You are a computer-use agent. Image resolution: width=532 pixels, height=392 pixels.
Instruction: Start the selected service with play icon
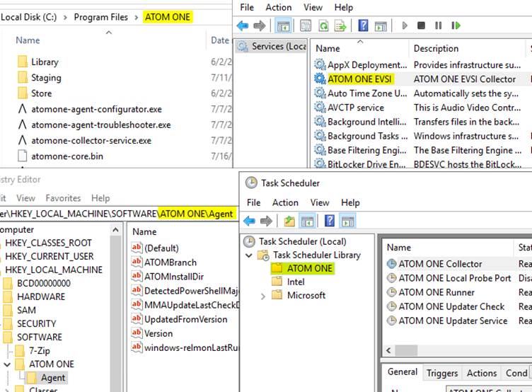click(x=405, y=25)
